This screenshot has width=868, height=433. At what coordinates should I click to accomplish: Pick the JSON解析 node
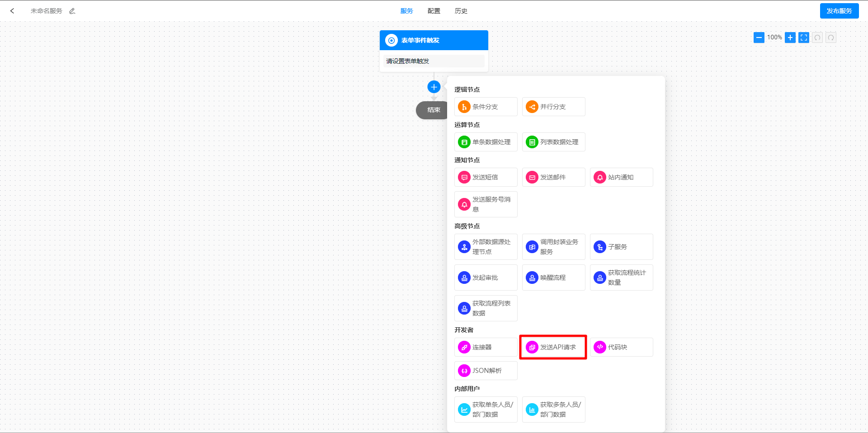pos(486,371)
